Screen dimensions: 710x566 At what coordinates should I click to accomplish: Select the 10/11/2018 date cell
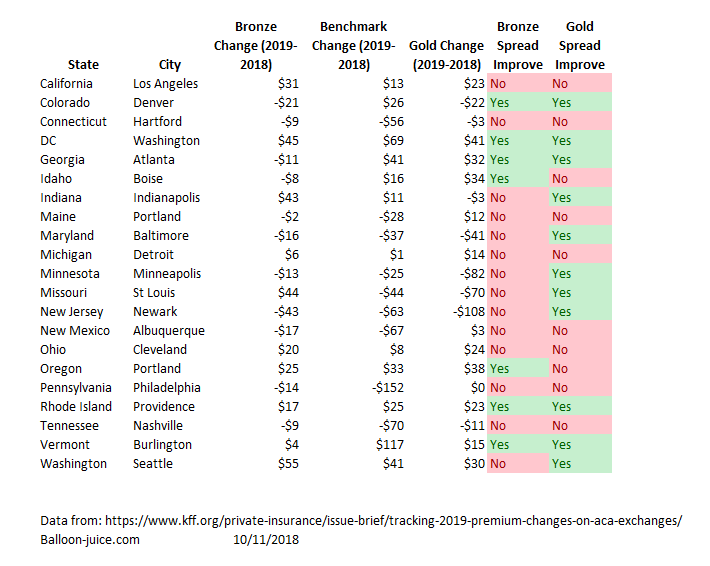coord(266,540)
